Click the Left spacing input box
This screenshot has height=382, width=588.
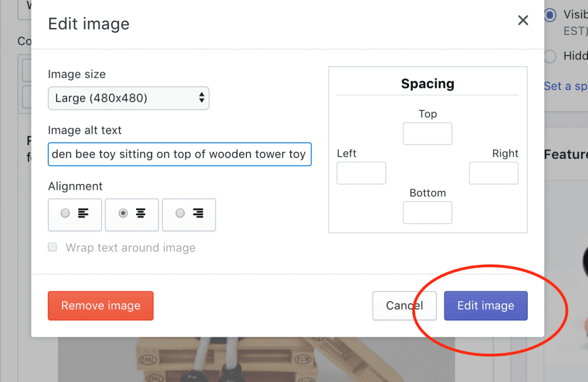pos(361,173)
